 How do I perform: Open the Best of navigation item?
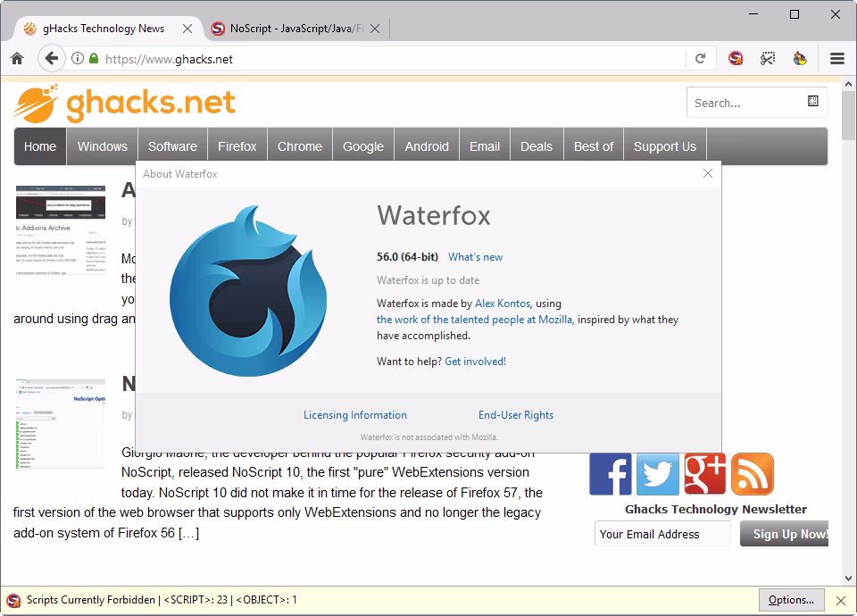pyautogui.click(x=594, y=146)
